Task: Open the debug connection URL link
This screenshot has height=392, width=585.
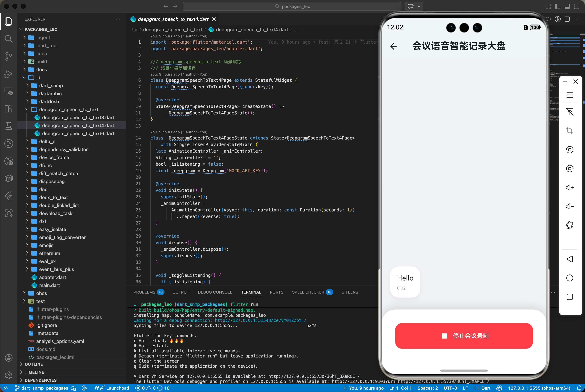Action: coord(260,320)
